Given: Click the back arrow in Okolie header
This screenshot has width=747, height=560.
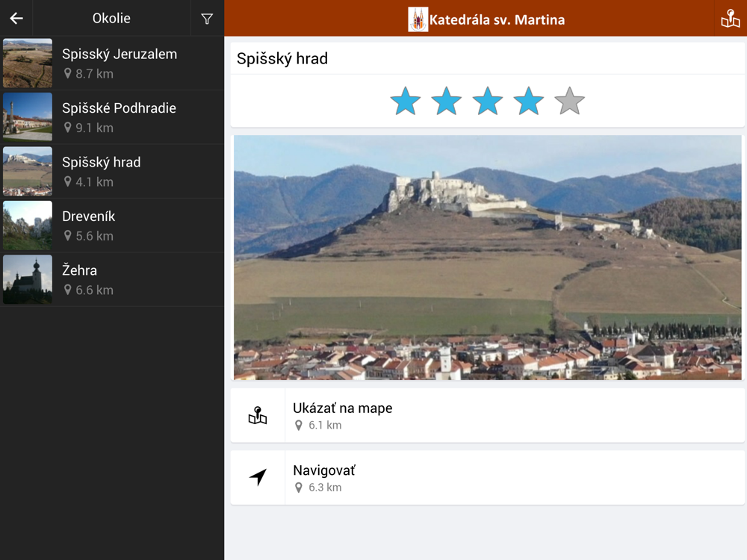Looking at the screenshot, I should 16,19.
